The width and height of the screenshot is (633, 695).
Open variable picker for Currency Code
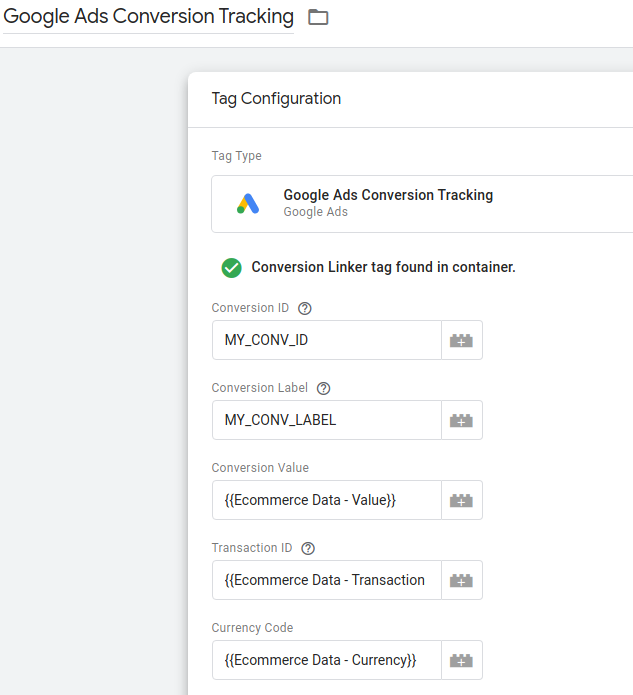click(x=461, y=660)
